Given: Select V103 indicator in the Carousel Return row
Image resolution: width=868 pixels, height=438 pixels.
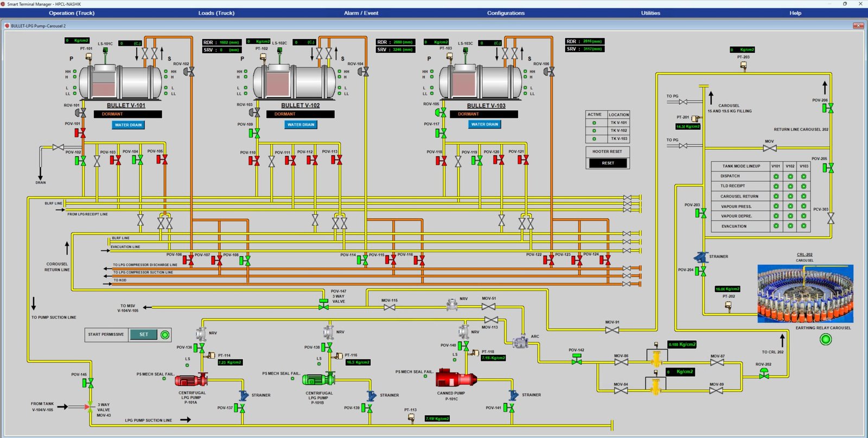Looking at the screenshot, I should 803,196.
